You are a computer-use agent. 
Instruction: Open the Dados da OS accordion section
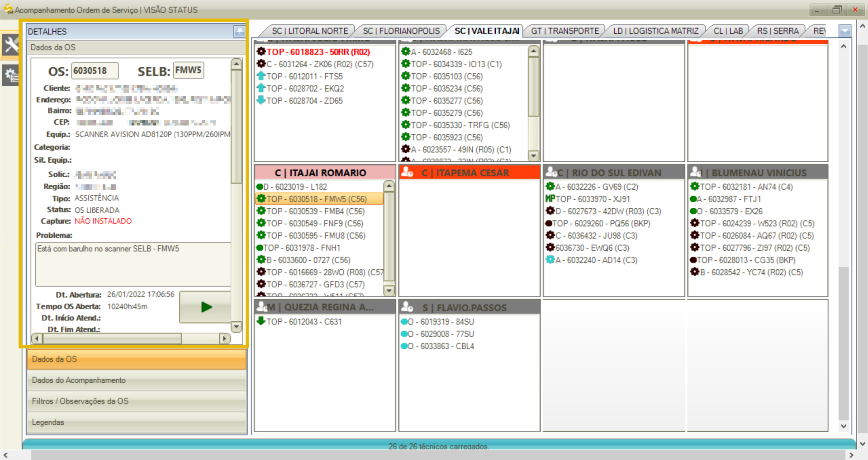[136, 359]
